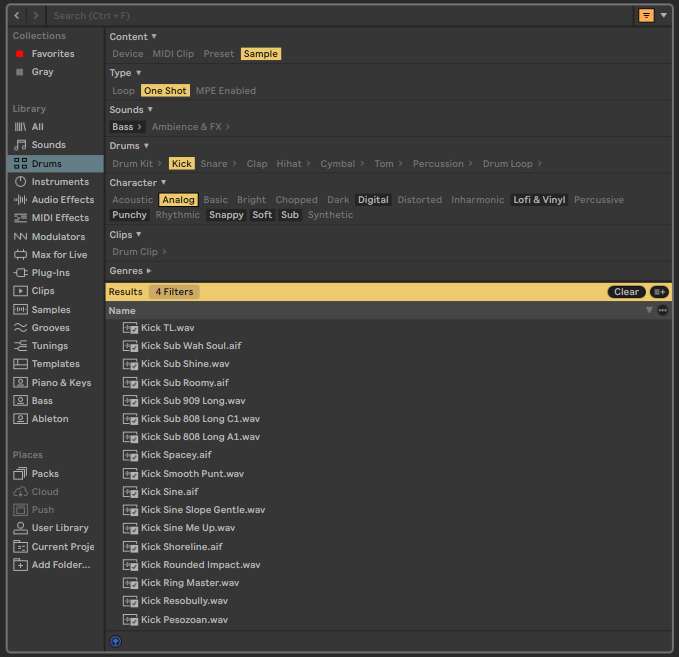Image resolution: width=679 pixels, height=657 pixels.
Task: Open the Modulators category
Action: tap(49, 237)
